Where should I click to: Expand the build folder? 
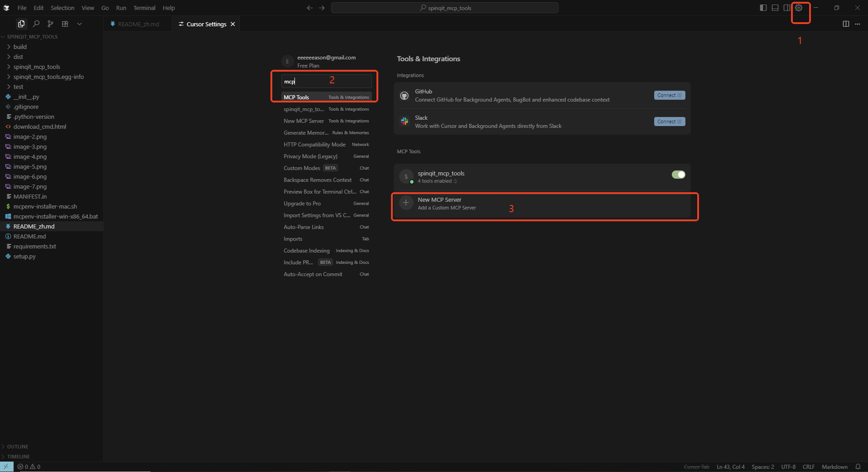(x=20, y=47)
